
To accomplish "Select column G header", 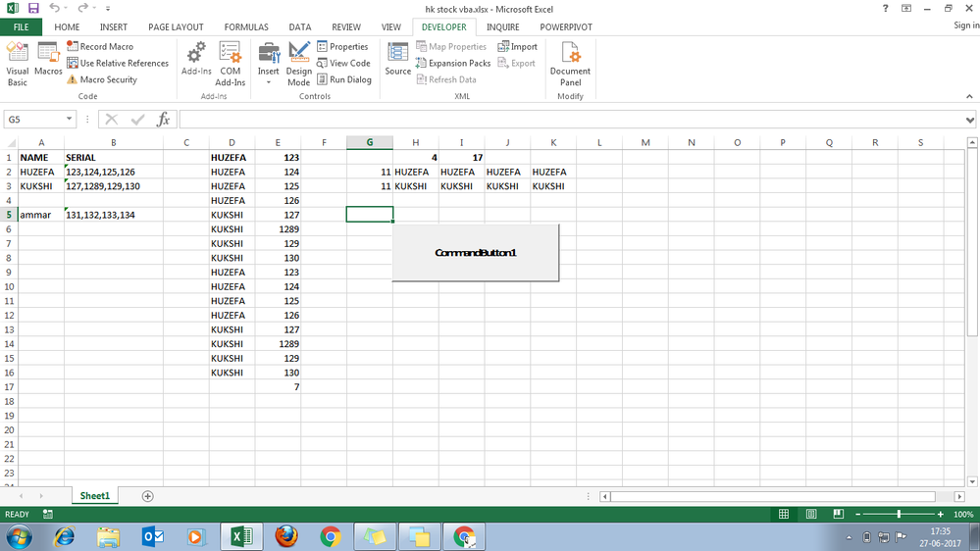I will (x=370, y=142).
